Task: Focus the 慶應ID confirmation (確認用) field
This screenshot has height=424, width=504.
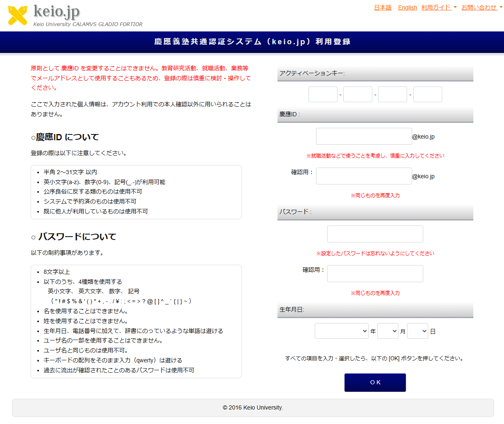Action: coord(364,176)
